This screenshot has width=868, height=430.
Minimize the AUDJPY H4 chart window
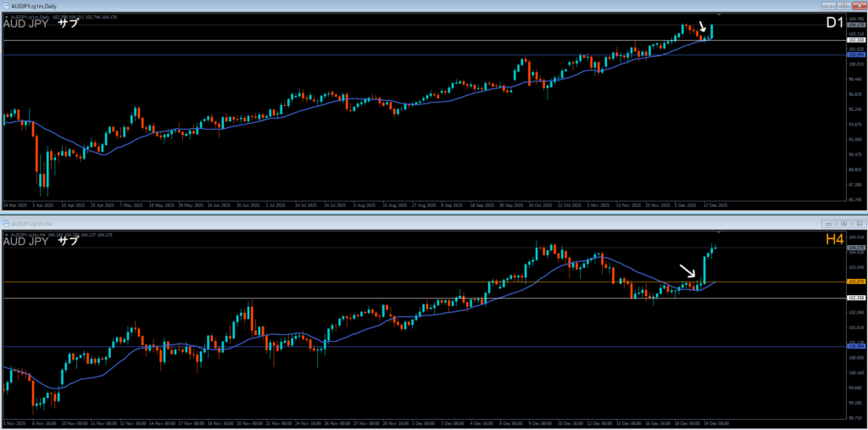pos(830,223)
